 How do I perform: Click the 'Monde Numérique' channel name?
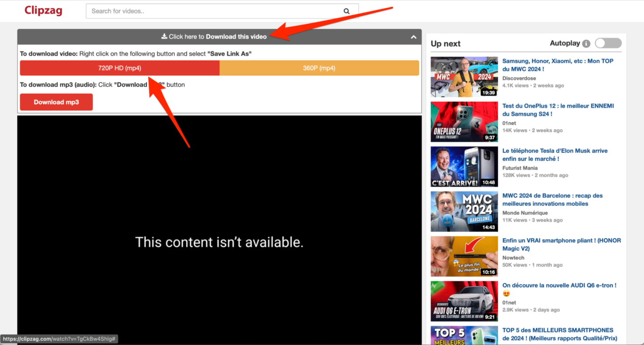(x=525, y=213)
